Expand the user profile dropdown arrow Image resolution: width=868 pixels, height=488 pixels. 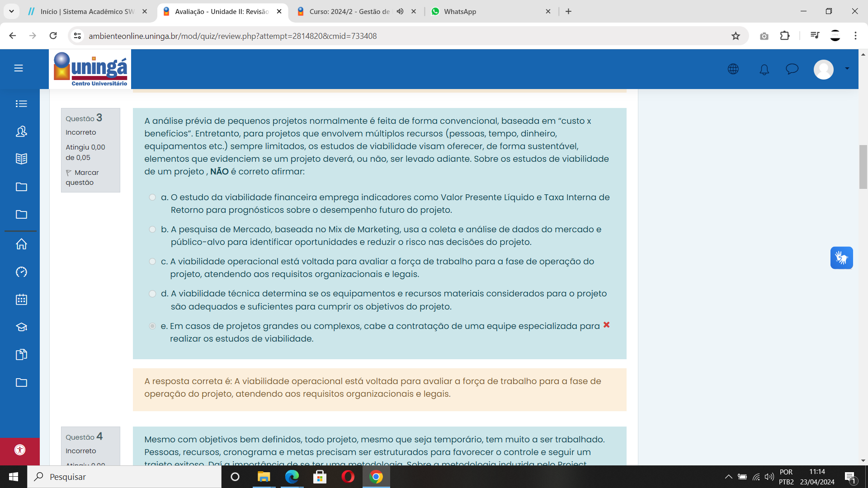coord(847,69)
